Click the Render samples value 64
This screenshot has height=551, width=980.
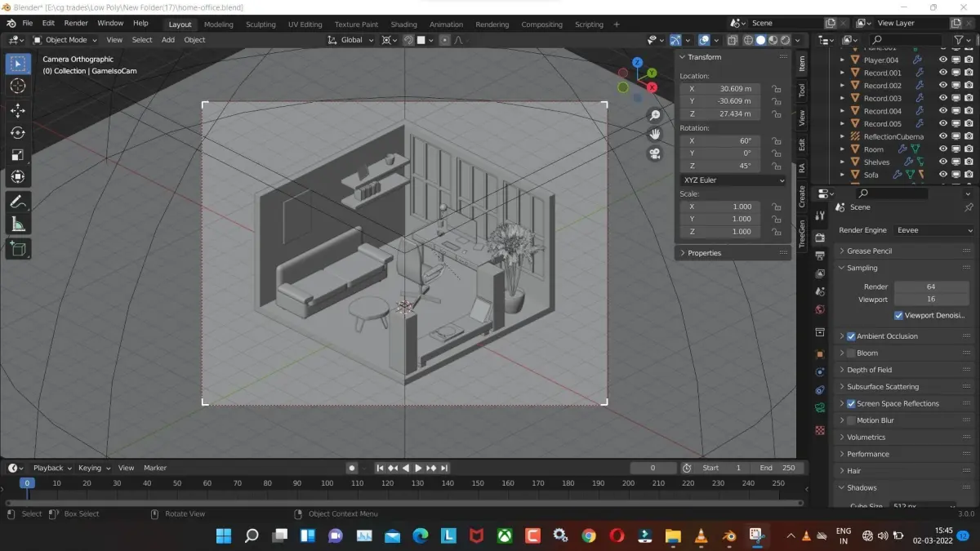coord(931,287)
